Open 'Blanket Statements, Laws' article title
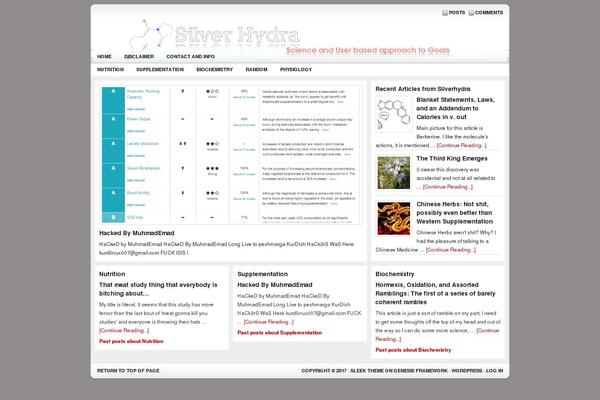Image resolution: width=600 pixels, height=400 pixels. coord(455,108)
